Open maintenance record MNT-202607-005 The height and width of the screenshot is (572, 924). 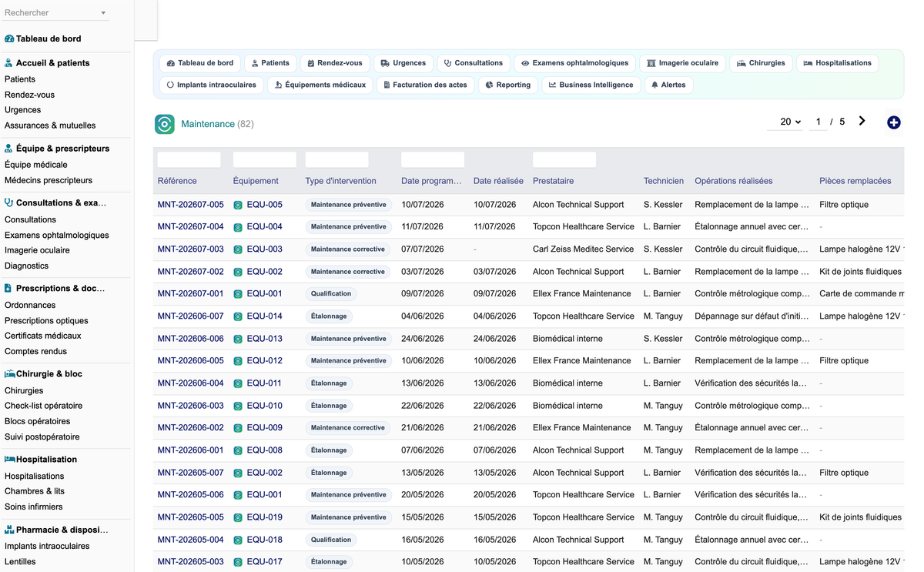(x=190, y=205)
